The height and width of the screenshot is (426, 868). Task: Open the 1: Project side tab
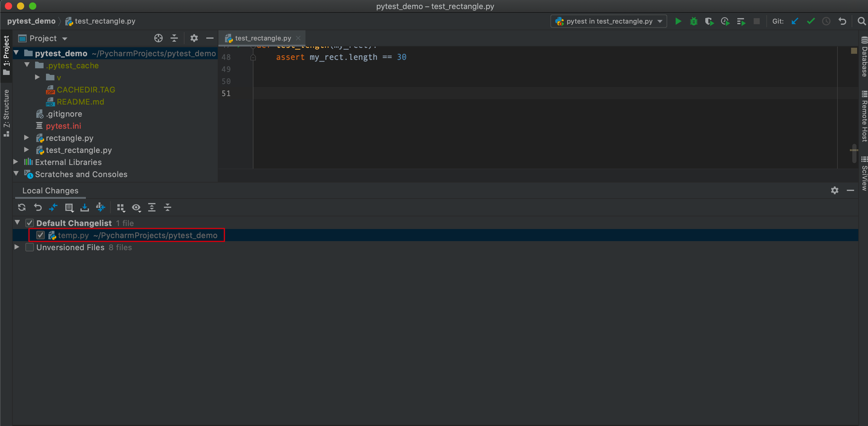(6, 56)
